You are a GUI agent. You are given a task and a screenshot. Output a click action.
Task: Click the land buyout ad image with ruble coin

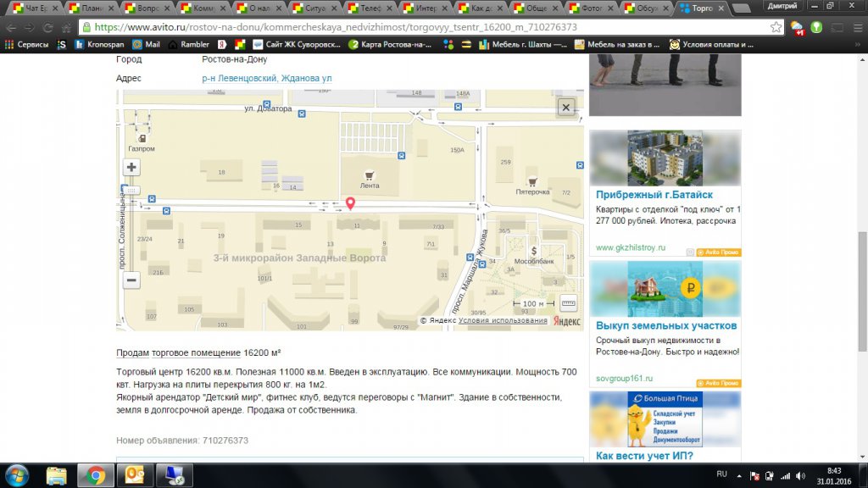point(665,289)
